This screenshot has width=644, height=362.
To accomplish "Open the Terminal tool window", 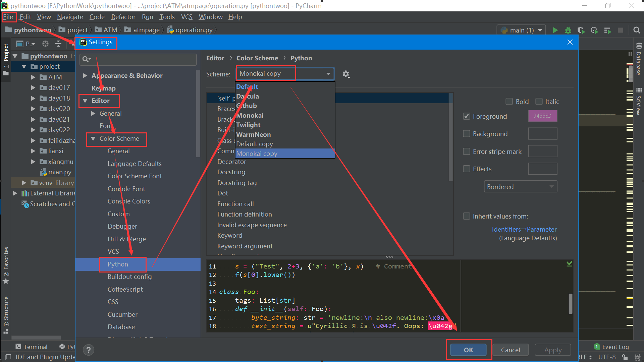I will pyautogui.click(x=31, y=347).
